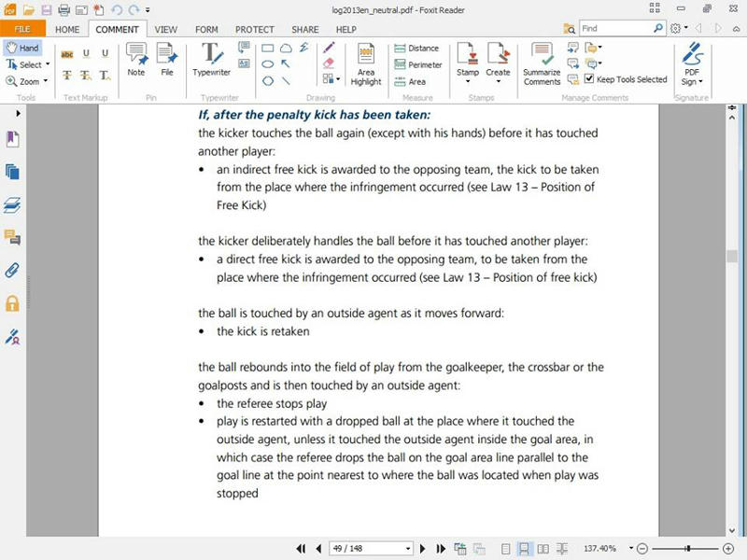The width and height of the screenshot is (747, 560).
Task: Open the Attachments paperclip panel
Action: 12,271
